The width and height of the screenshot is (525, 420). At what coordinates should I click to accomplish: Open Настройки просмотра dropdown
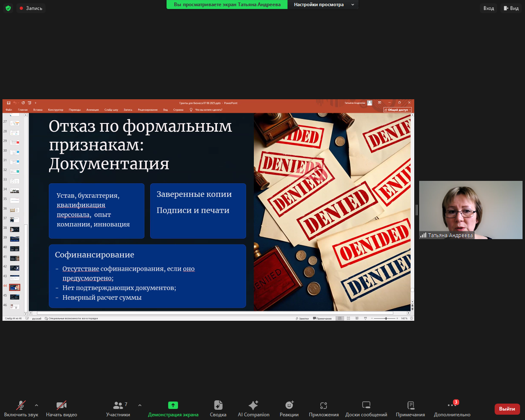coord(323,5)
